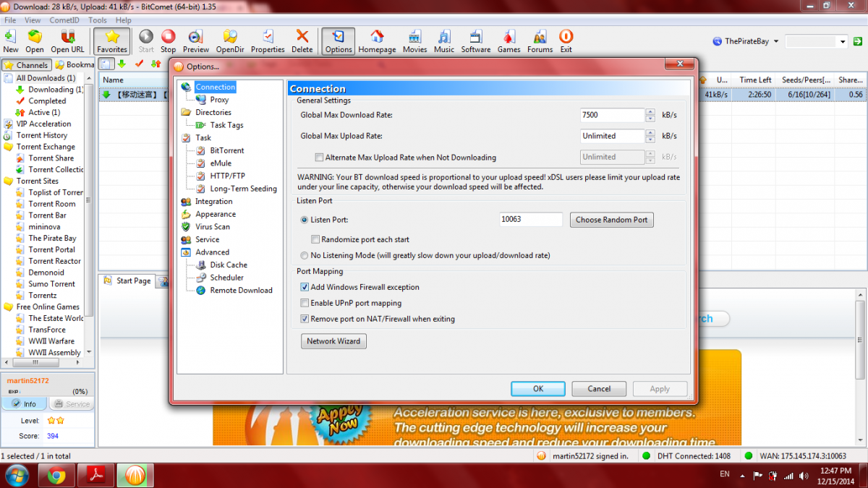Click the Info button in user panel
The width and height of the screenshot is (868, 488).
click(24, 404)
